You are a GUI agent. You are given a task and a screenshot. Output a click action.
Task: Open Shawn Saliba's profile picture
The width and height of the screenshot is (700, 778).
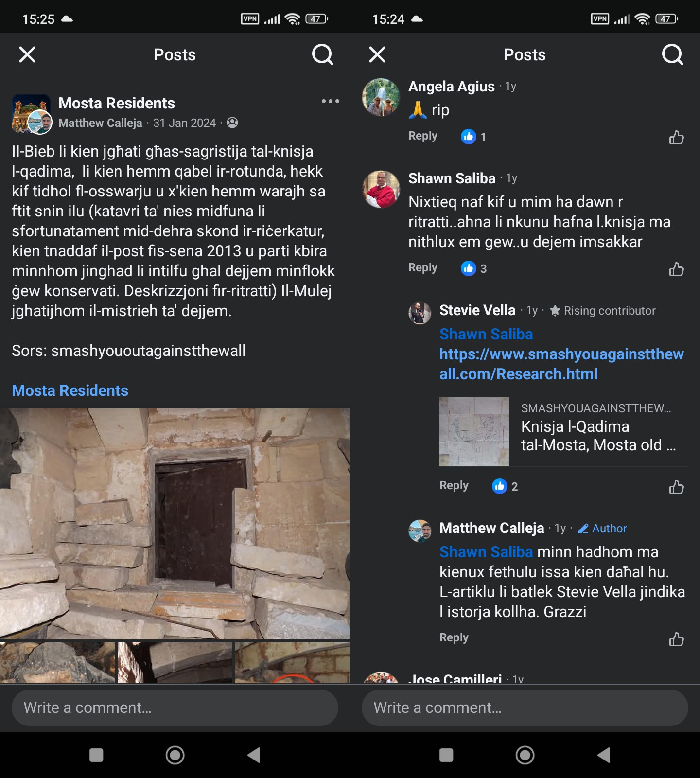(x=381, y=189)
